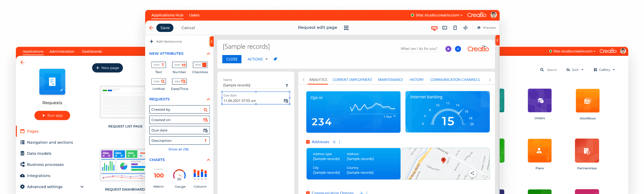Open the Users tab
The height and width of the screenshot is (194, 644).
(194, 15)
